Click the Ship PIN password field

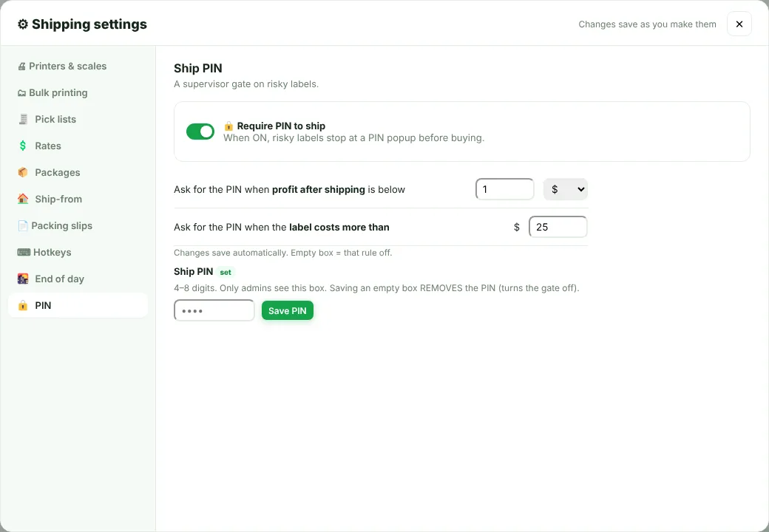[214, 310]
